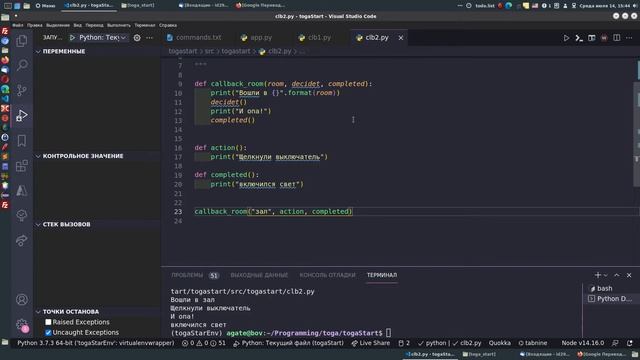Collapse the СТЕК ВЫЗОВОВ section
This screenshot has width=640, height=360.
pyautogui.click(x=38, y=224)
